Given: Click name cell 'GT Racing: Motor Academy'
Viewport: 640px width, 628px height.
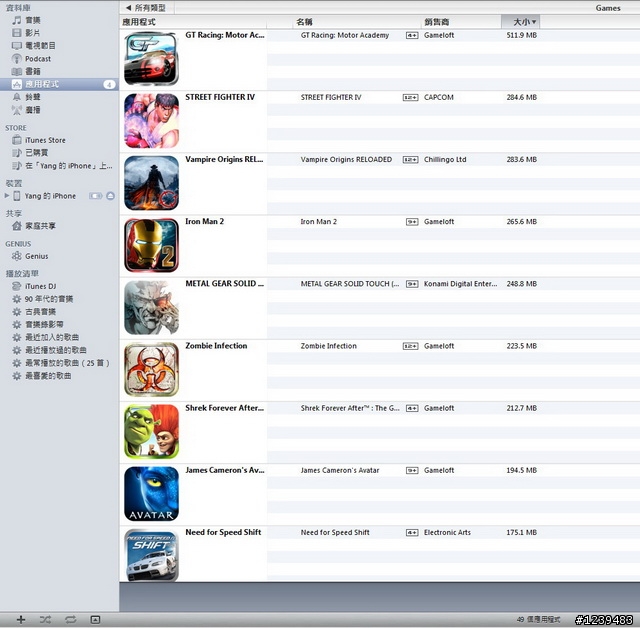Looking at the screenshot, I should coord(345,36).
